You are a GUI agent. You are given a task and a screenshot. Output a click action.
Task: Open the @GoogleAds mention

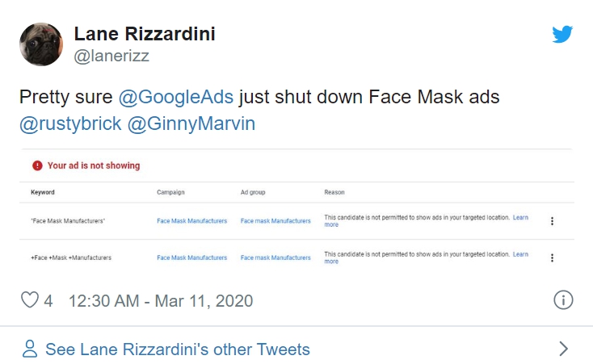coord(175,98)
